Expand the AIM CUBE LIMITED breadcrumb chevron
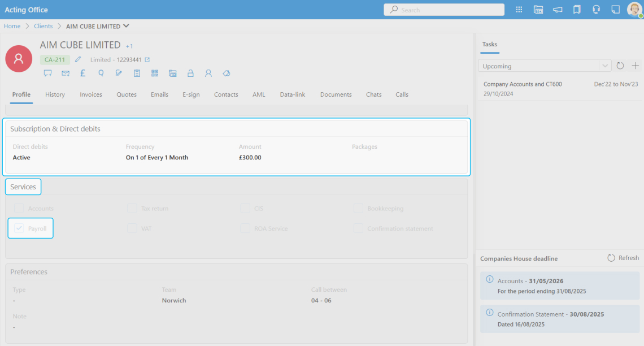This screenshot has height=346, width=644. pos(126,25)
